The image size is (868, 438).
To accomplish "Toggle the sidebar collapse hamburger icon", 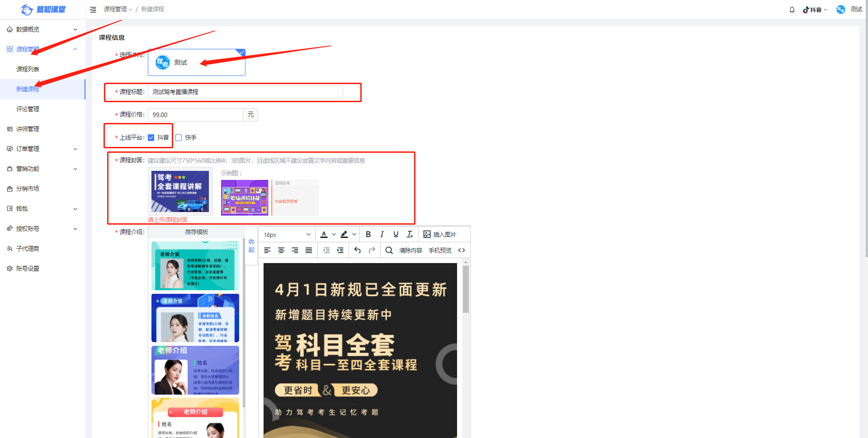I will pos(93,9).
